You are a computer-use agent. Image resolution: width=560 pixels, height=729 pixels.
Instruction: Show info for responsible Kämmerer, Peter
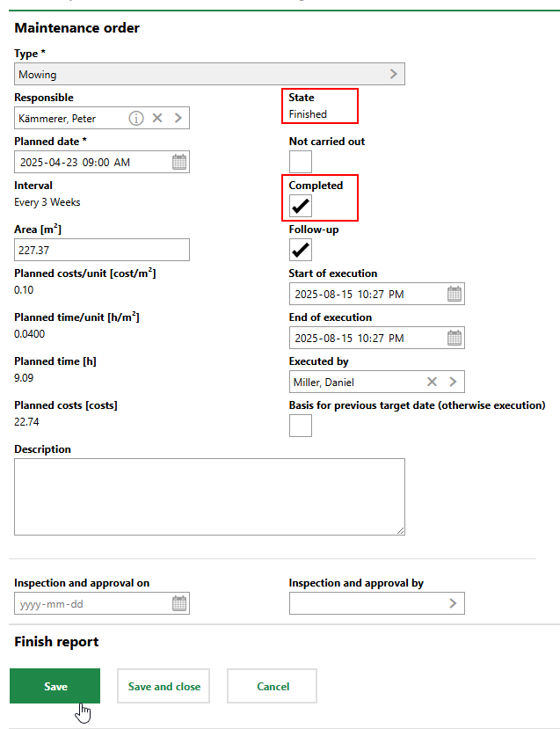(136, 118)
